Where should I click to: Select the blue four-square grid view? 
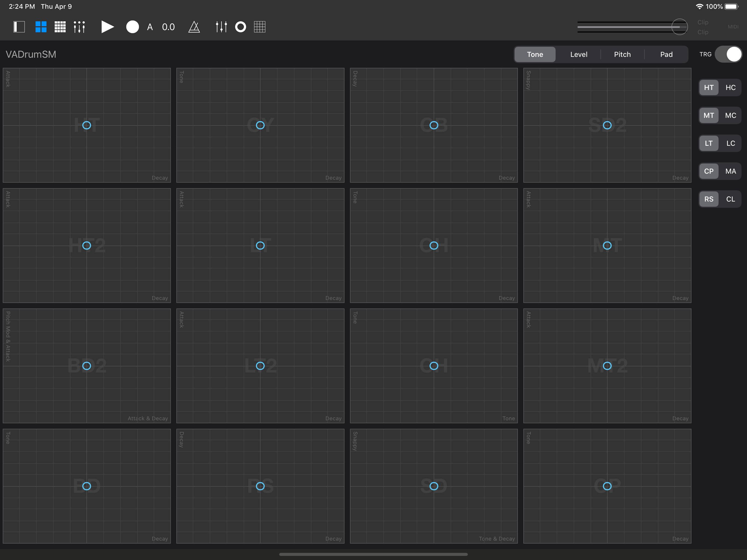tap(41, 27)
